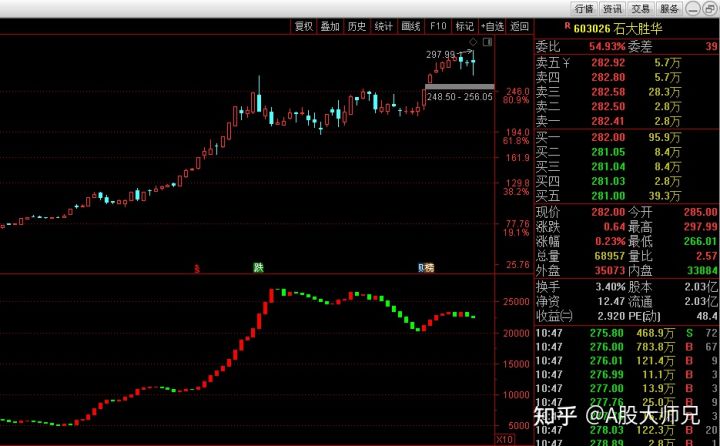
Task: Click the red S marker on chart timeline
Action: click(x=197, y=268)
